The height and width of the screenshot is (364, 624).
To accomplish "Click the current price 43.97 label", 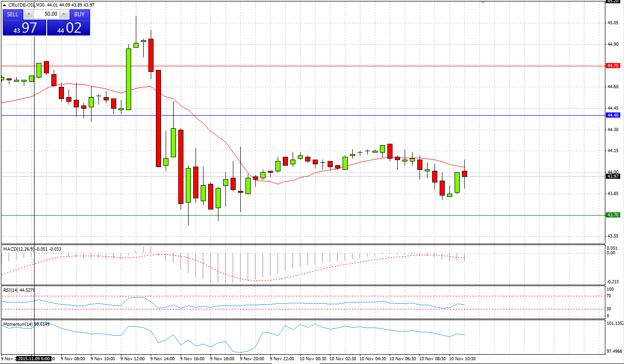I will point(613,176).
